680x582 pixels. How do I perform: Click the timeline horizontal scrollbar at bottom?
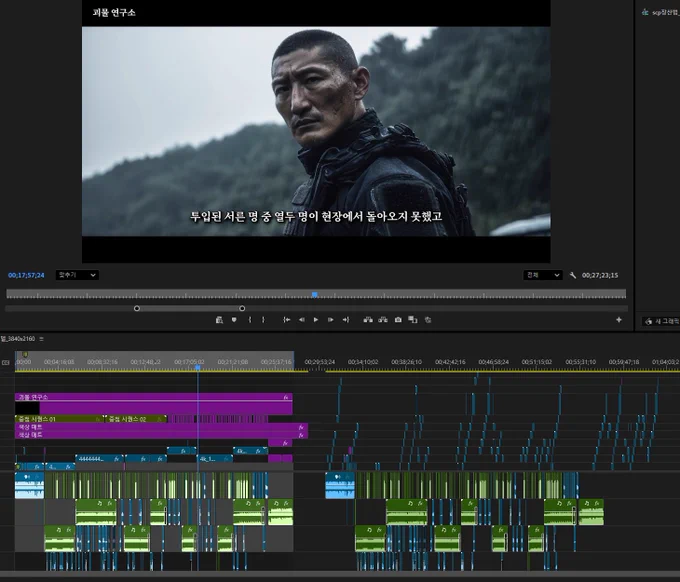point(340,574)
